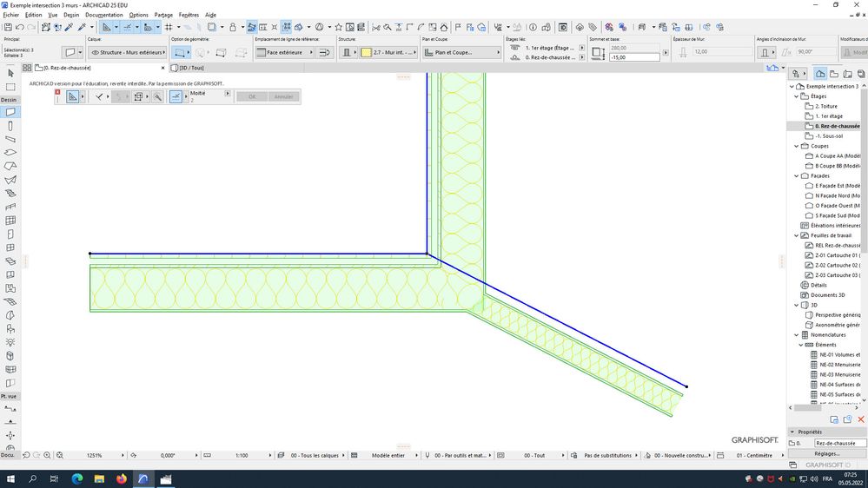Toggle the flip reference line button

tap(325, 52)
